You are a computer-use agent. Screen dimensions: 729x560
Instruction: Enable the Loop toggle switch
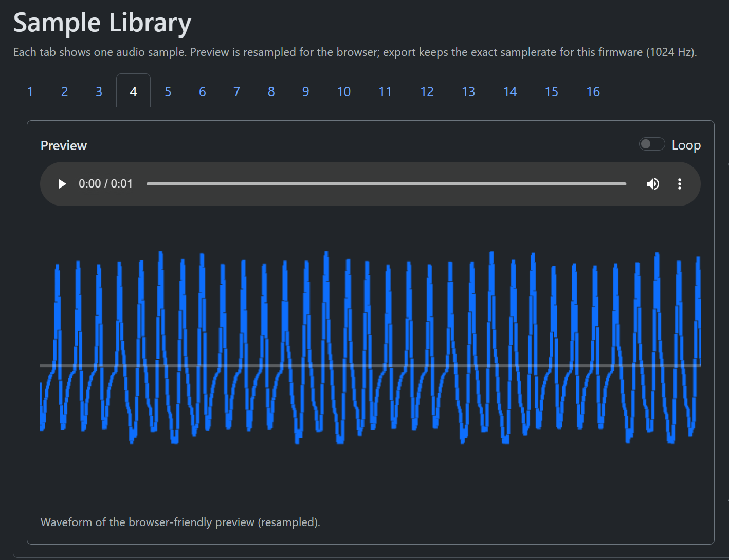(651, 144)
